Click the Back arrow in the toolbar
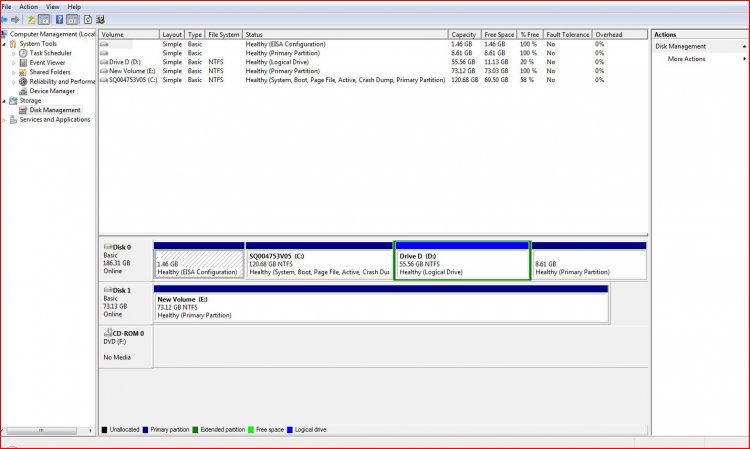Screen dimensions: 750x449 (x=4, y=20)
